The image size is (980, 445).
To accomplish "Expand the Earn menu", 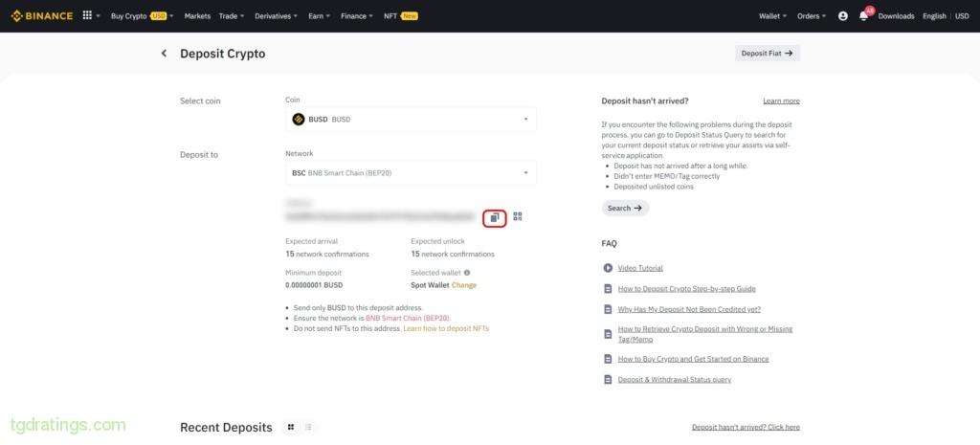I will tap(319, 16).
